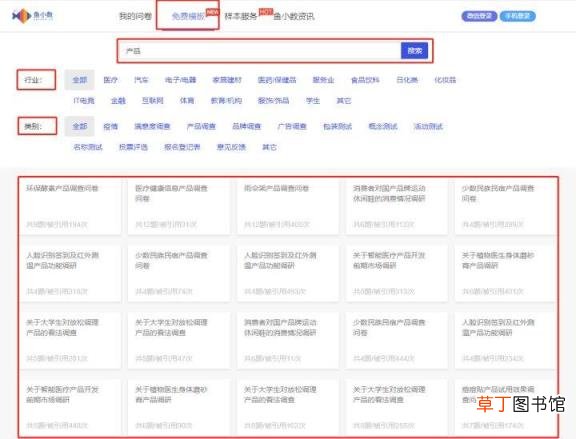
Task: Open the 我的问卷 menu item
Action: pyautogui.click(x=135, y=16)
